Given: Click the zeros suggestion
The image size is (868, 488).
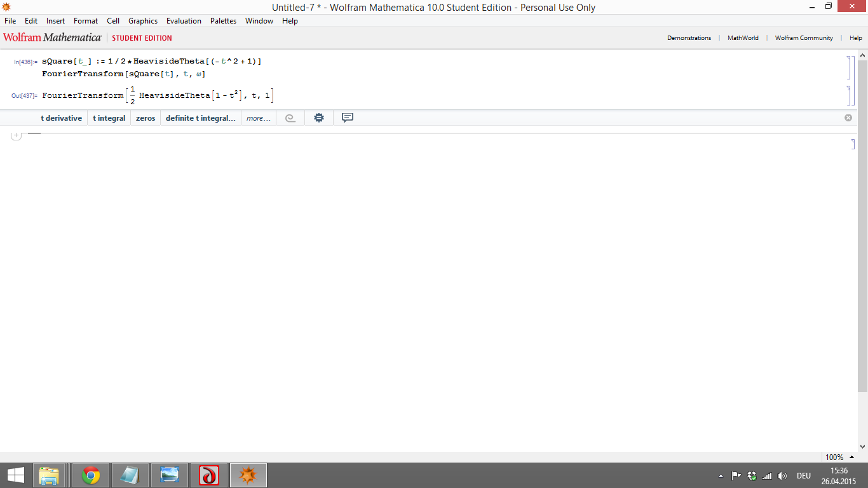Looking at the screenshot, I should tap(146, 118).
